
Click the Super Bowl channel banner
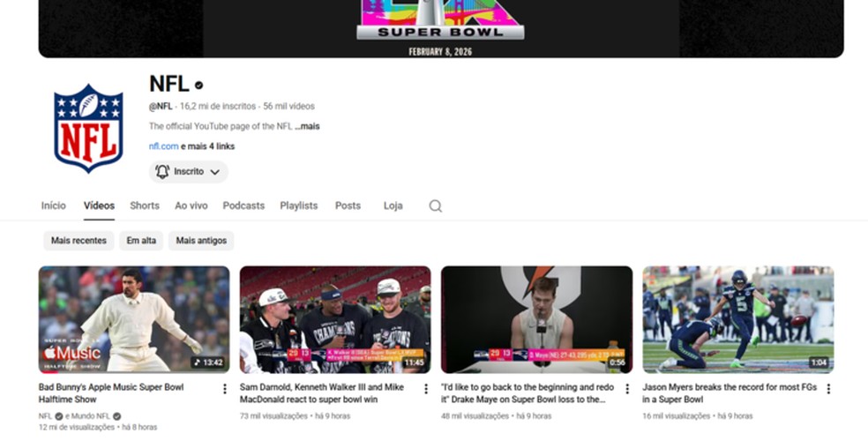(441, 29)
